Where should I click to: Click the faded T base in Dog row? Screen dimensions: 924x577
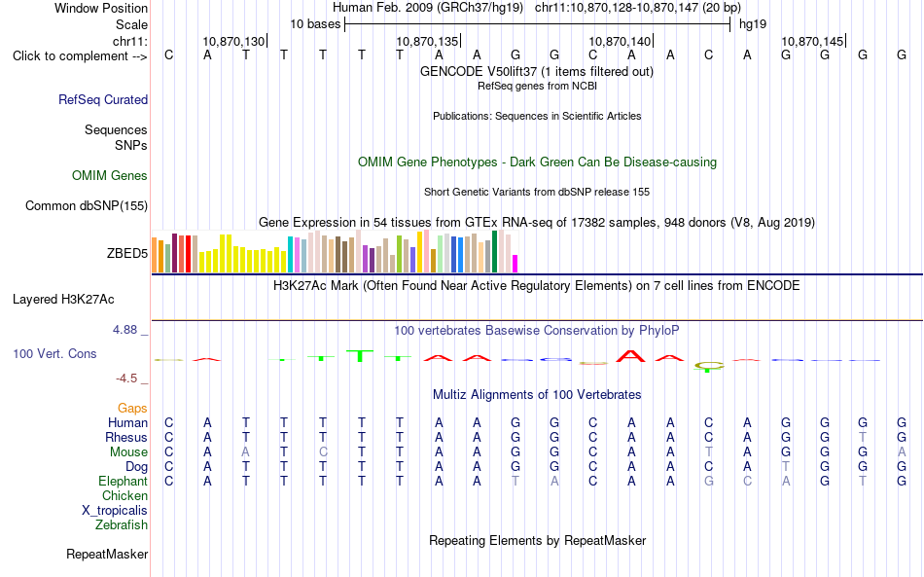[786, 467]
